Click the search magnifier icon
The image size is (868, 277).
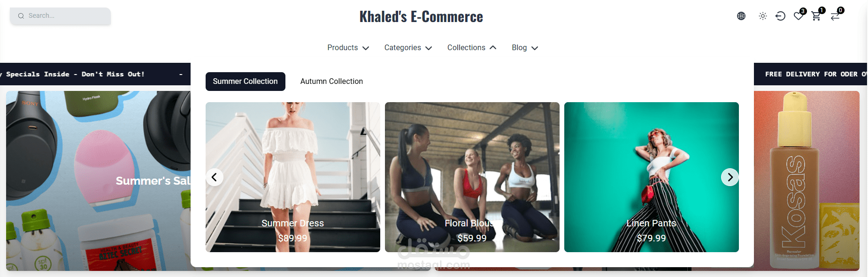click(21, 16)
